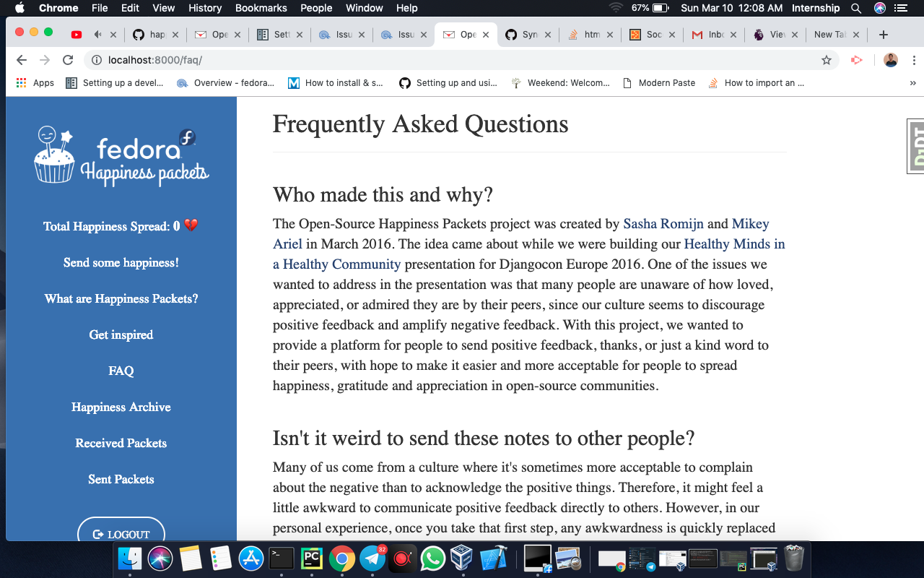Open Spotlight search in menu bar
The image size is (924, 578).
click(x=856, y=8)
